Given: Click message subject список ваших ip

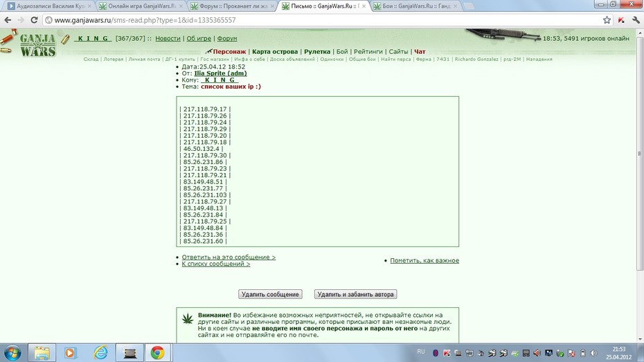Looking at the screenshot, I should 231,87.
